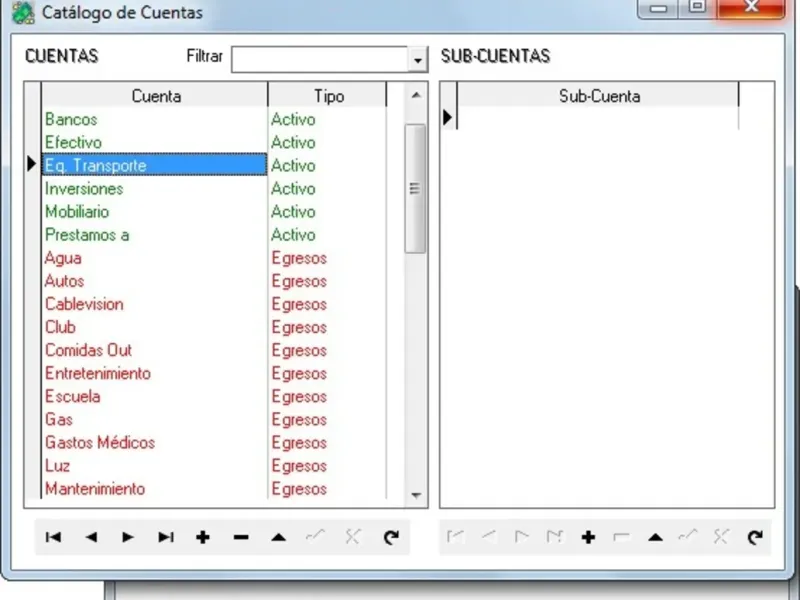Select the Autos expense account
Image resolution: width=800 pixels, height=600 pixels.
click(155, 281)
